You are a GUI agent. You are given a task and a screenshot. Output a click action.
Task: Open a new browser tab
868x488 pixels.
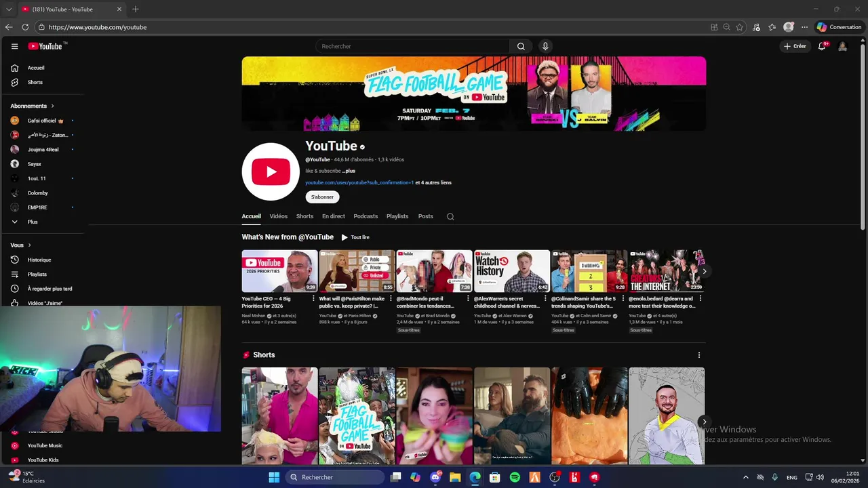(136, 9)
